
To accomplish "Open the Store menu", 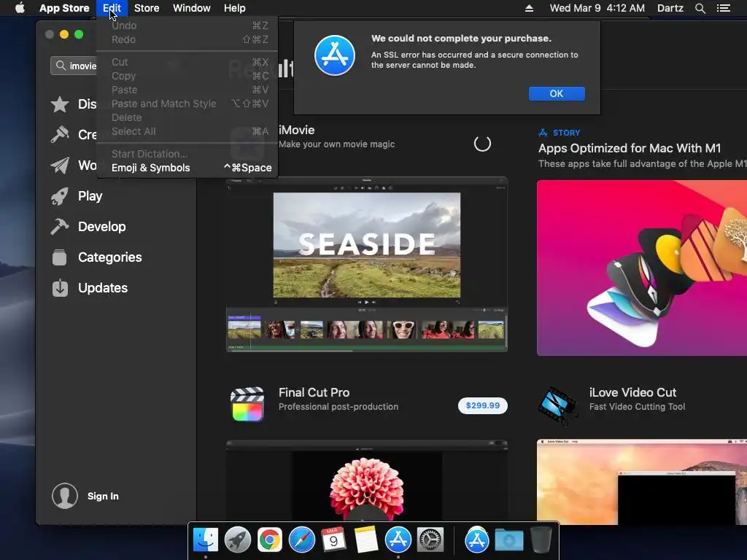I will tap(147, 8).
